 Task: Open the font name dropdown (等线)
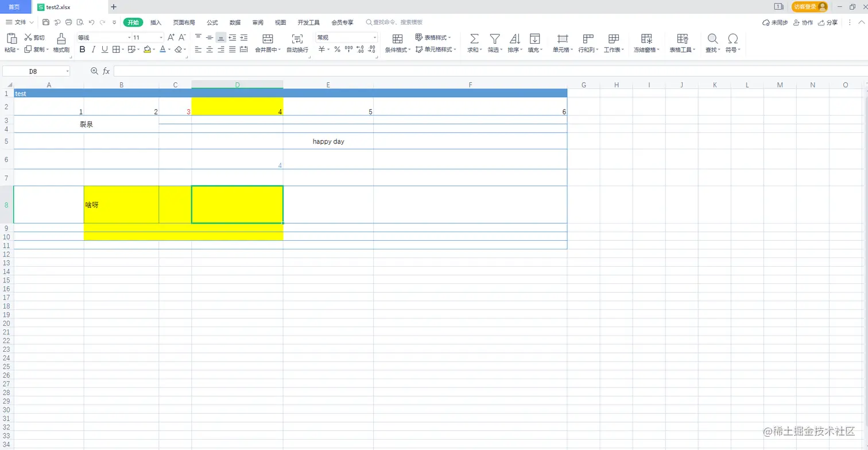coord(104,37)
